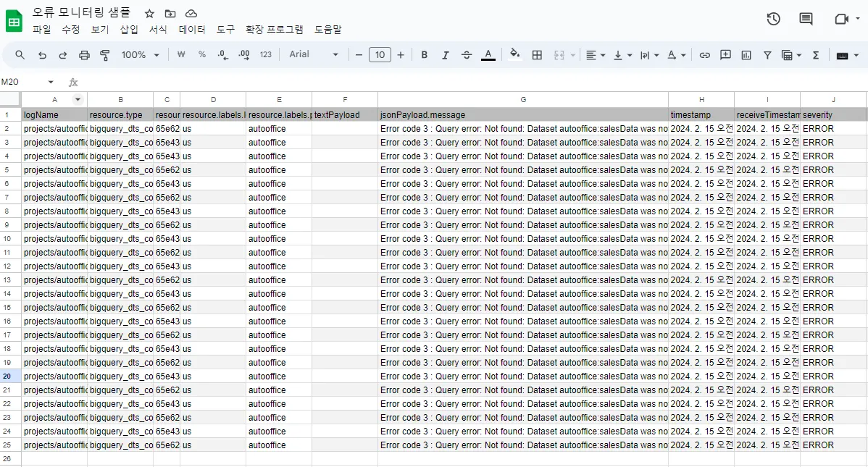Open the 도움말 menu
The image size is (868, 467).
tap(327, 30)
